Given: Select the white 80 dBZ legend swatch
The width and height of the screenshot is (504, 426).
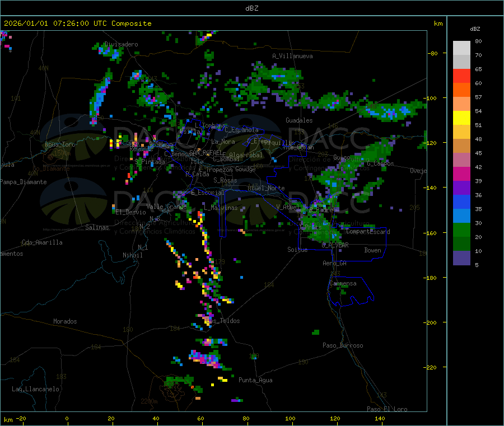Looking at the screenshot, I should pos(461,48).
